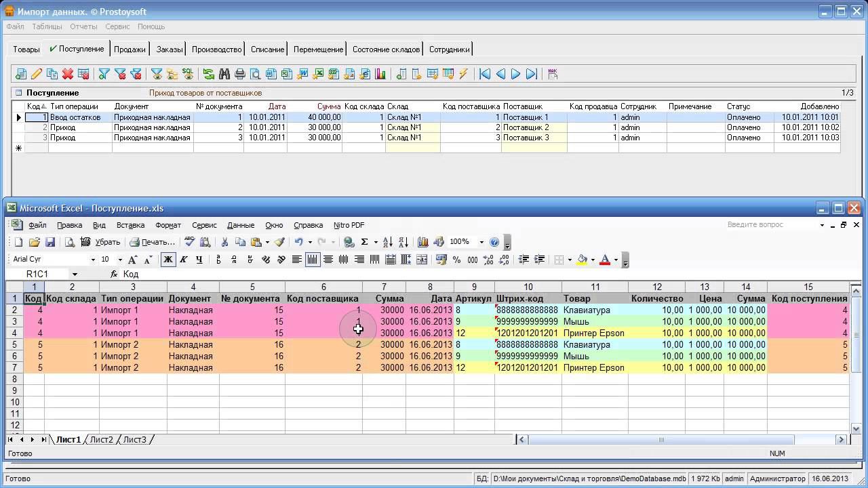Image resolution: width=868 pixels, height=488 pixels.
Task: Open the font name dropdown Arial Cyr
Action: pos(93,260)
